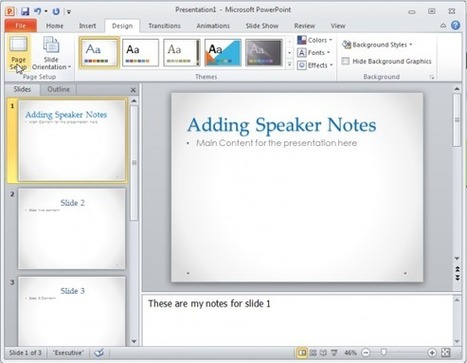Enable Hide Background Graphics checkbox

(x=346, y=61)
